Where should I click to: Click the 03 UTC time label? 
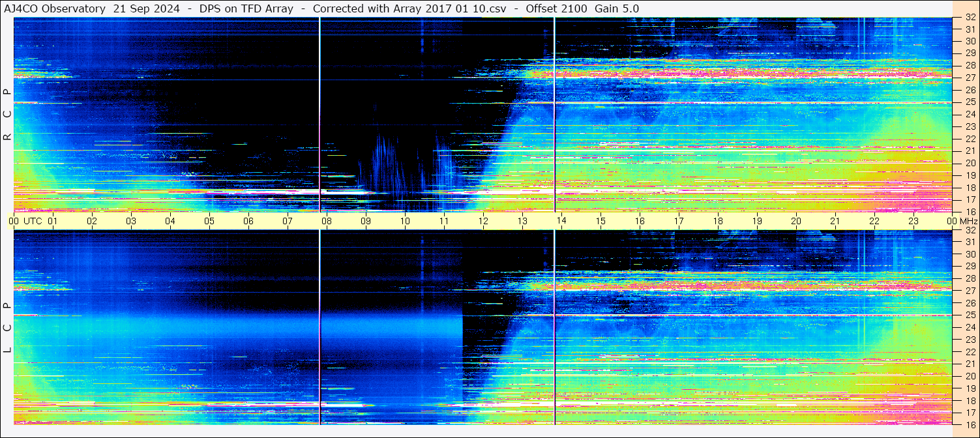click(x=130, y=221)
